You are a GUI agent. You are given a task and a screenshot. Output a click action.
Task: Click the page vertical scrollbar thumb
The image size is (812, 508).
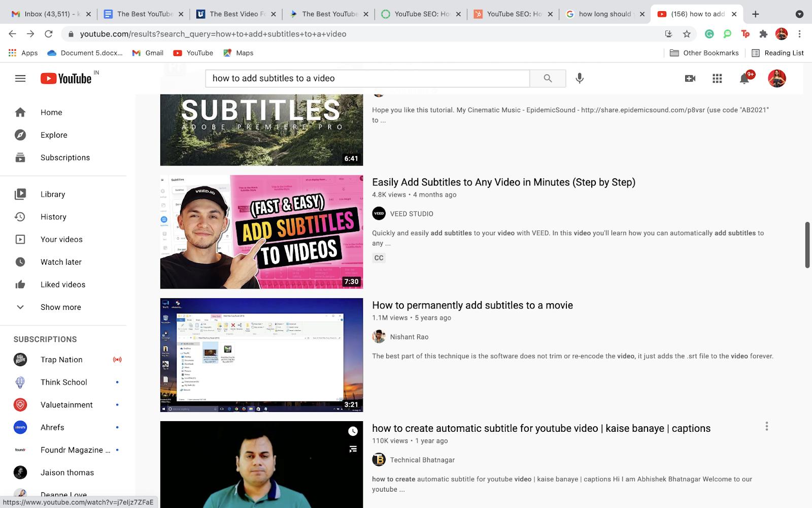[x=807, y=245]
